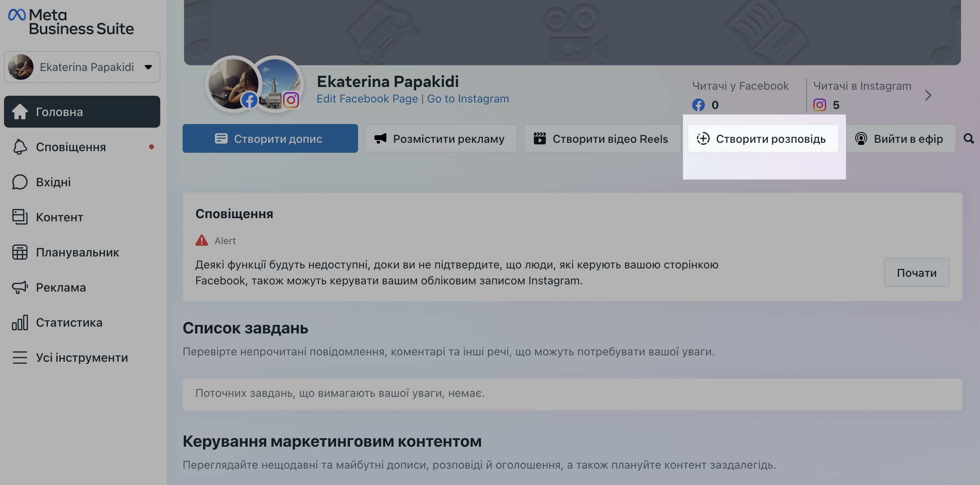Click the megaphone icon on Розмістити рекламу
980x485 pixels.
[x=380, y=138]
